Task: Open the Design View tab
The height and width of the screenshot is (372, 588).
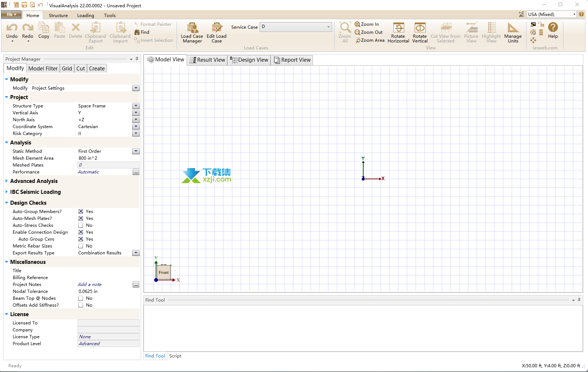Action: pyautogui.click(x=249, y=60)
